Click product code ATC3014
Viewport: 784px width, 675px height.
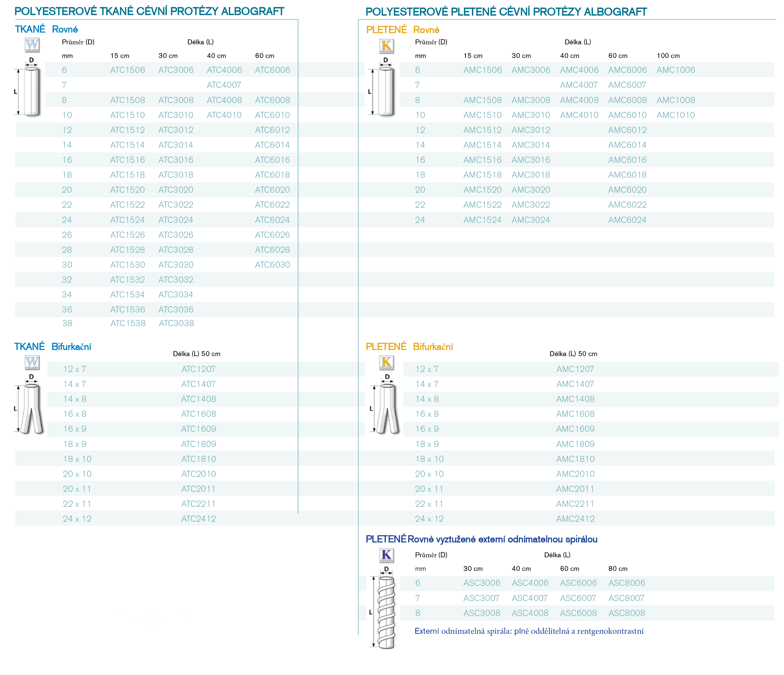176,145
